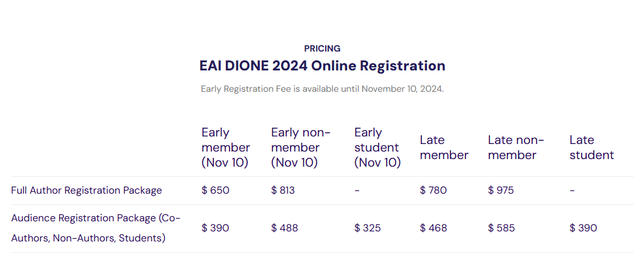Click the Audience Registration Package row label
The width and height of the screenshot is (644, 271).
96,228
